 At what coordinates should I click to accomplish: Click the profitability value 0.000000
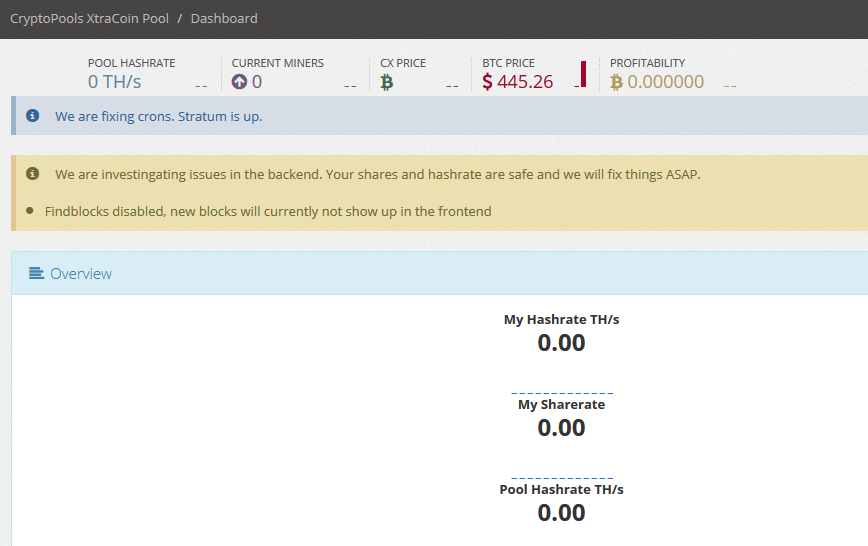click(x=665, y=82)
